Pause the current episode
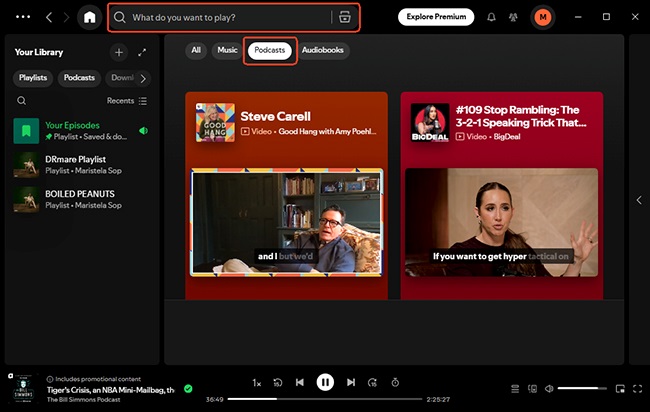Viewport: 650px width, 412px height. pos(325,382)
